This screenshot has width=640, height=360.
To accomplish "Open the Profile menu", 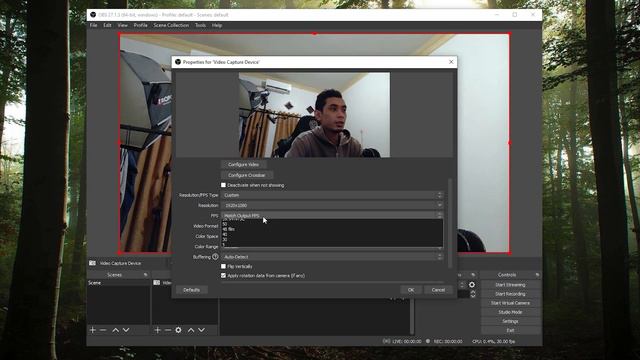I will (x=140, y=25).
